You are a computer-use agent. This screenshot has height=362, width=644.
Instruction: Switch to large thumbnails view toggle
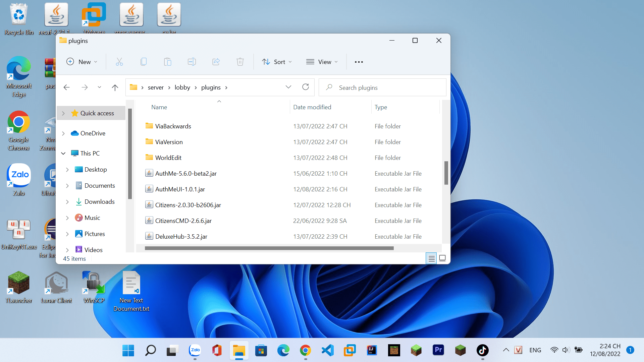[442, 258]
